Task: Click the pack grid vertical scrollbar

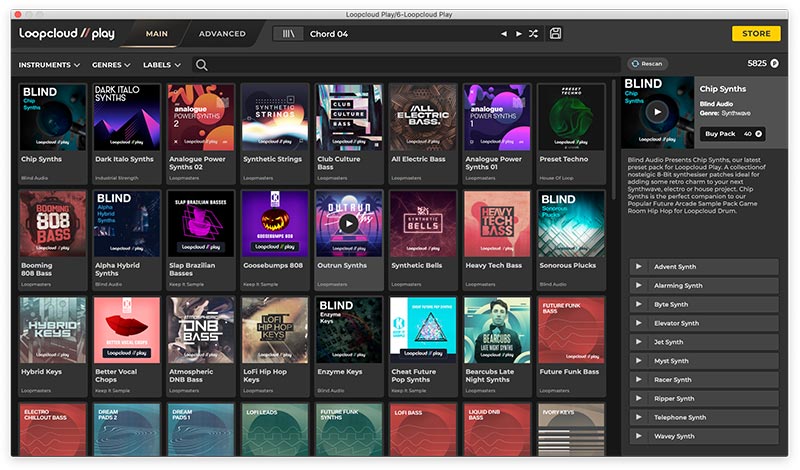Action: pos(614,140)
